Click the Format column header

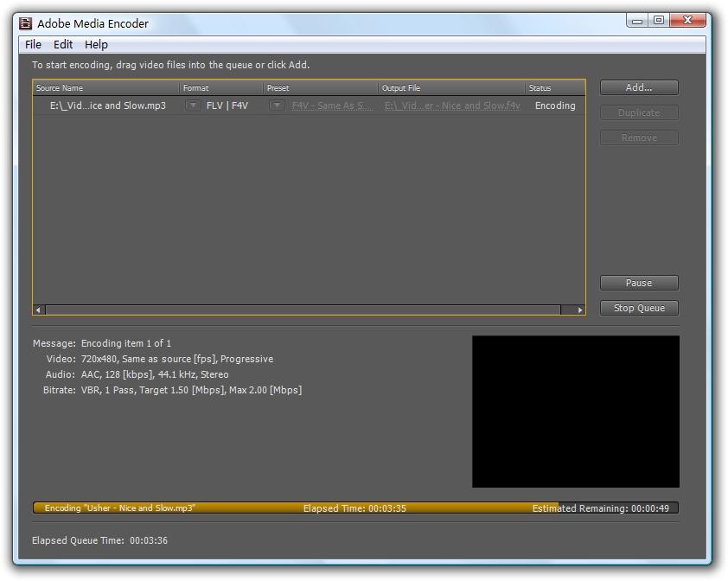click(220, 88)
